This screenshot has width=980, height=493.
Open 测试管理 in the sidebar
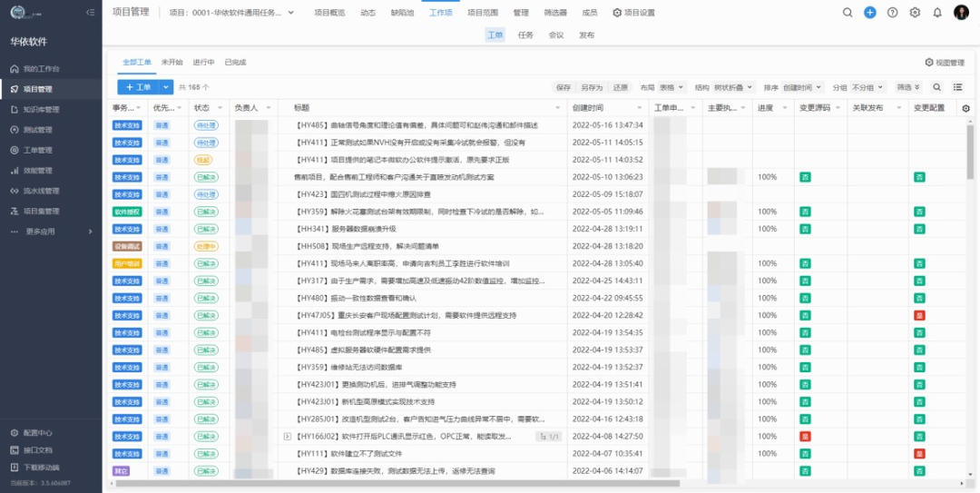tap(41, 130)
